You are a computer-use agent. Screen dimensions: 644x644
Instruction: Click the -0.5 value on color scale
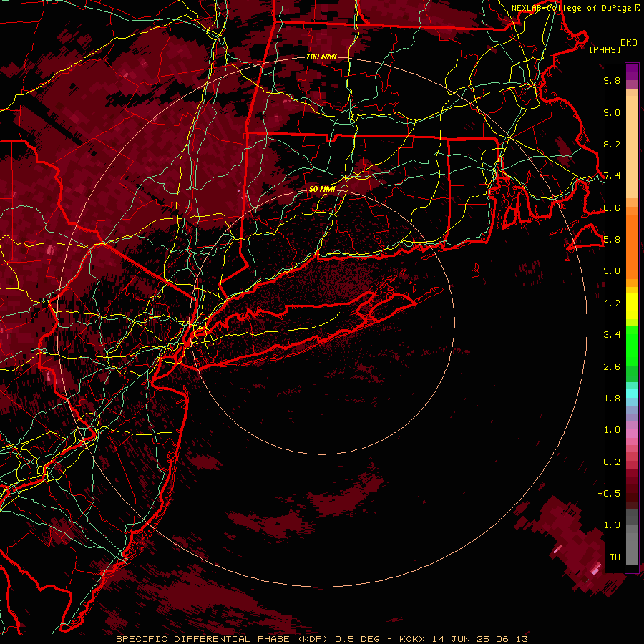pos(609,494)
